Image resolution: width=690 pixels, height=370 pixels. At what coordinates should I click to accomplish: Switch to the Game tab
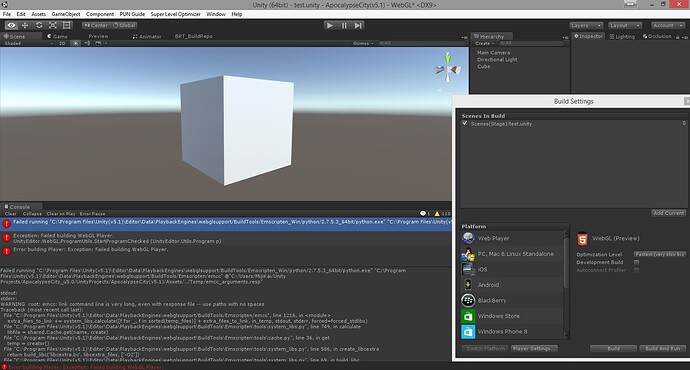click(x=57, y=37)
